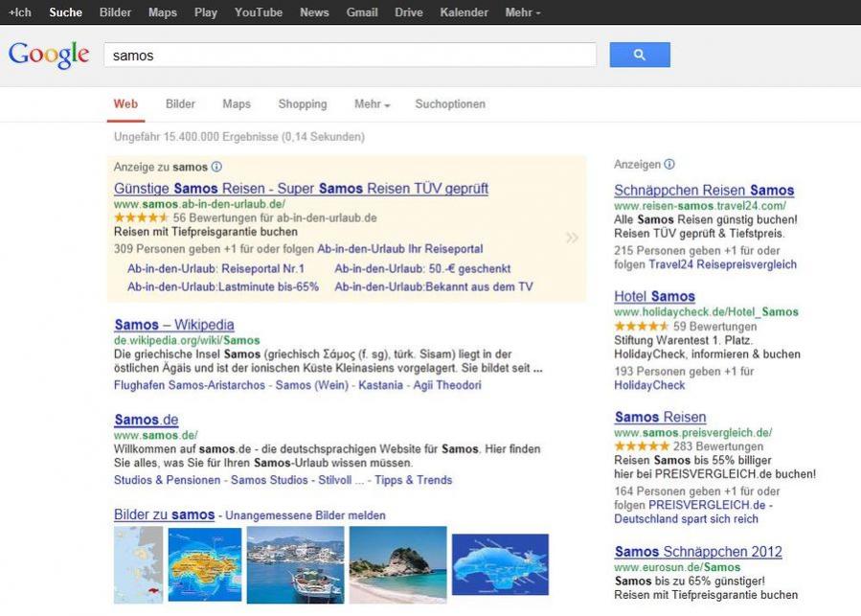Image resolution: width=861 pixels, height=616 pixels.
Task: Open 'Gmail' in the top bar
Action: click(x=362, y=12)
